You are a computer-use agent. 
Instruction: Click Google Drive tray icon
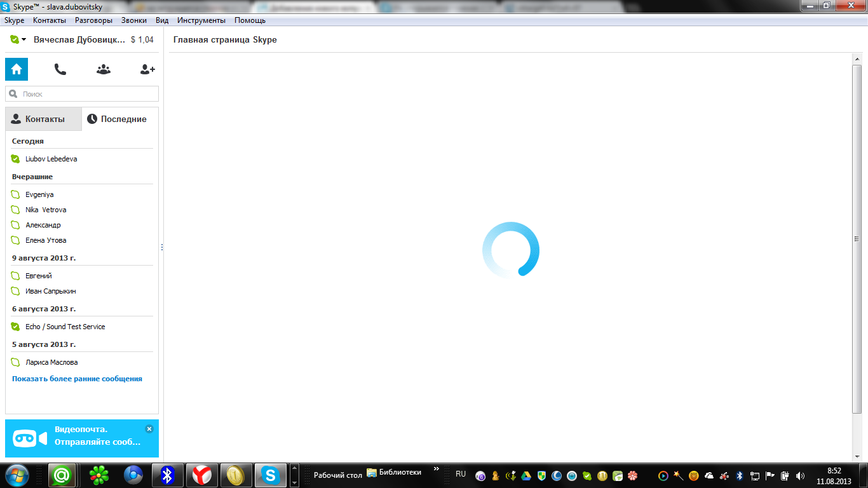point(526,475)
